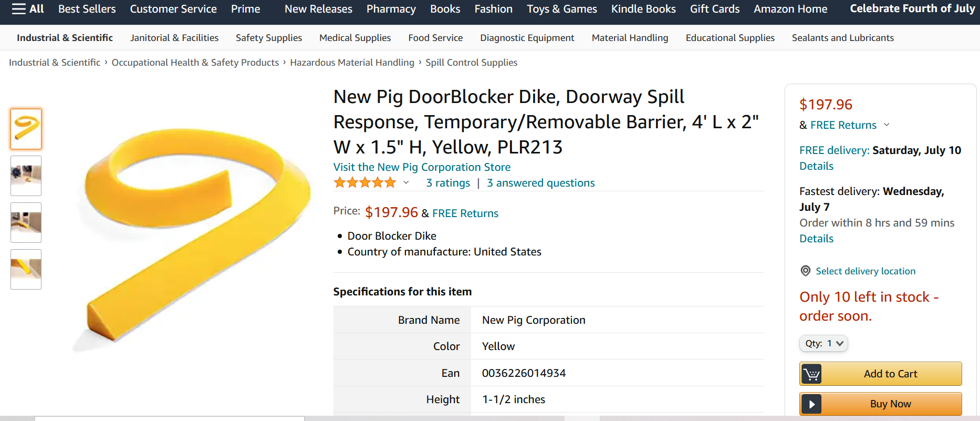Open Pharmacy in the top nav
980x421 pixels.
391,9
